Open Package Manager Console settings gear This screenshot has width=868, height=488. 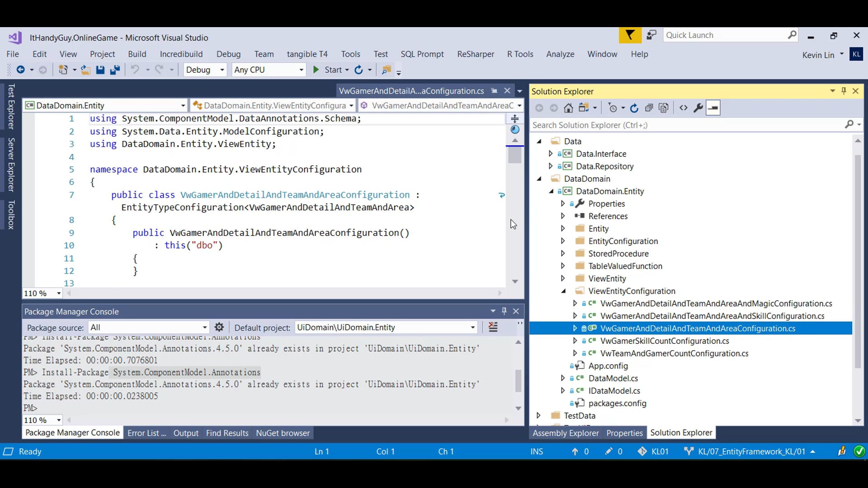click(219, 327)
